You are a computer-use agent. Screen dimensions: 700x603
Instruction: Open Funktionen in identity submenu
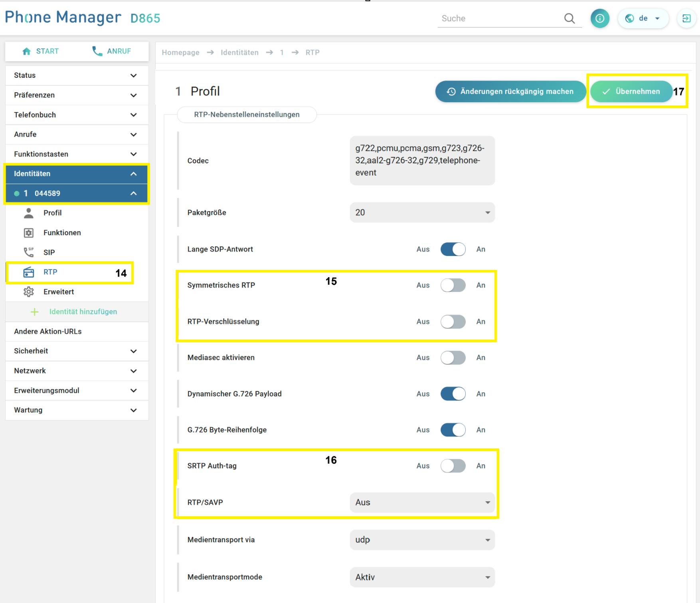pos(62,233)
